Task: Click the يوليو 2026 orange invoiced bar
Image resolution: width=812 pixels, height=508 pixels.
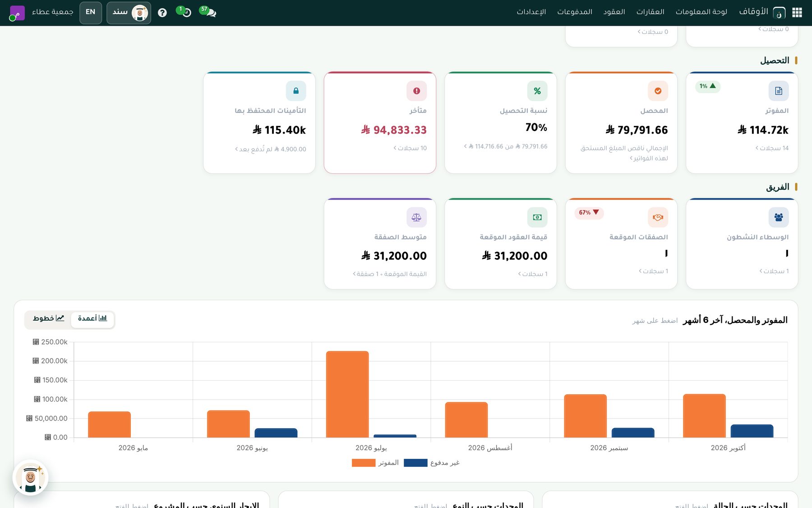Action: [x=347, y=394]
